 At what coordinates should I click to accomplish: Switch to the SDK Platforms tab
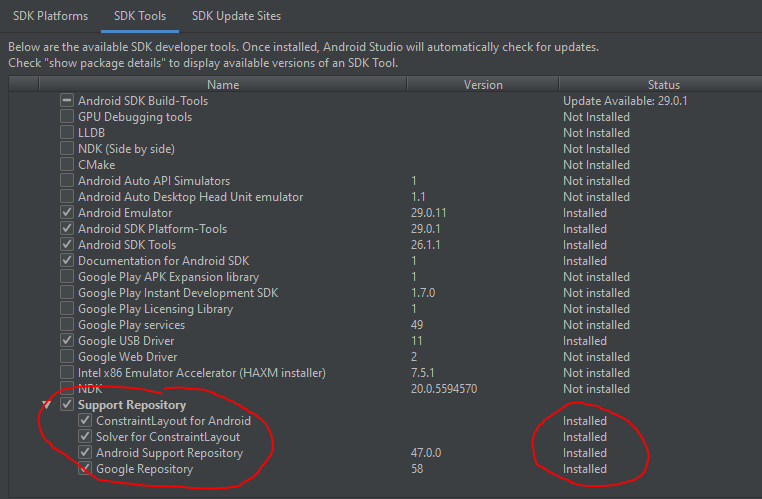(x=51, y=16)
